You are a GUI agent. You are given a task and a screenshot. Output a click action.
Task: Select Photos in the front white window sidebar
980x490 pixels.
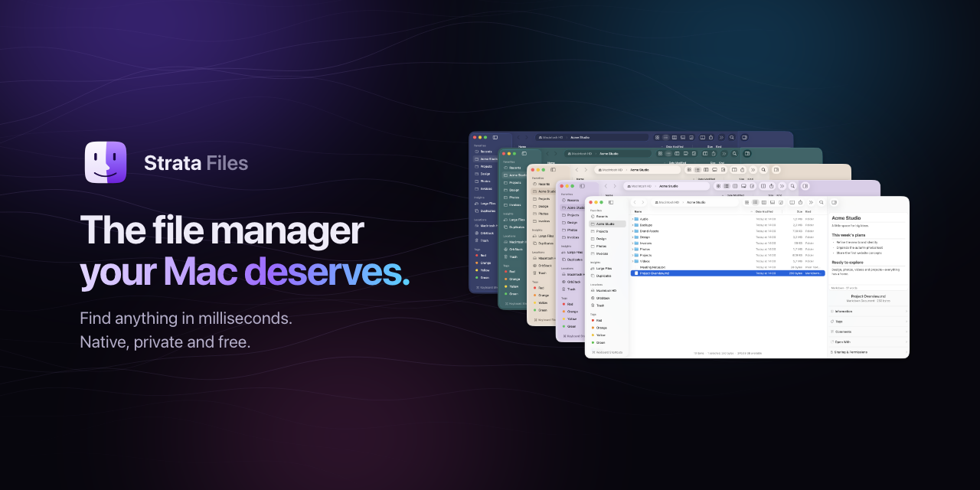(x=607, y=246)
